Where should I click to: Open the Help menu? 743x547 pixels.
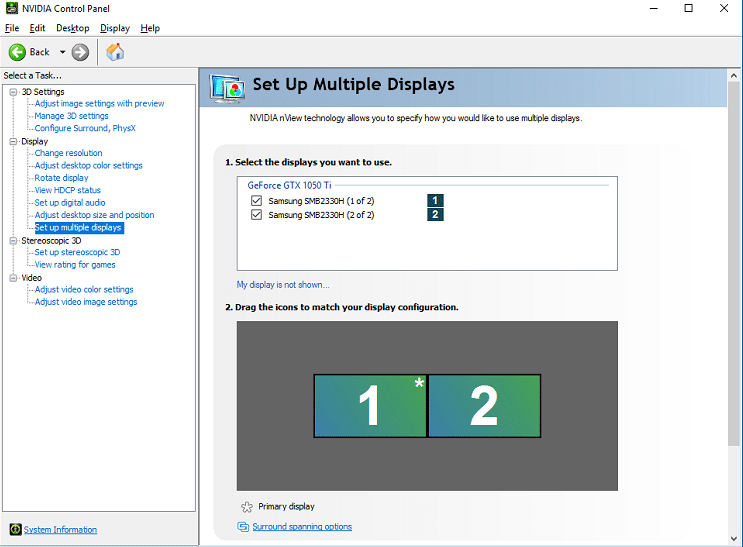[x=150, y=28]
